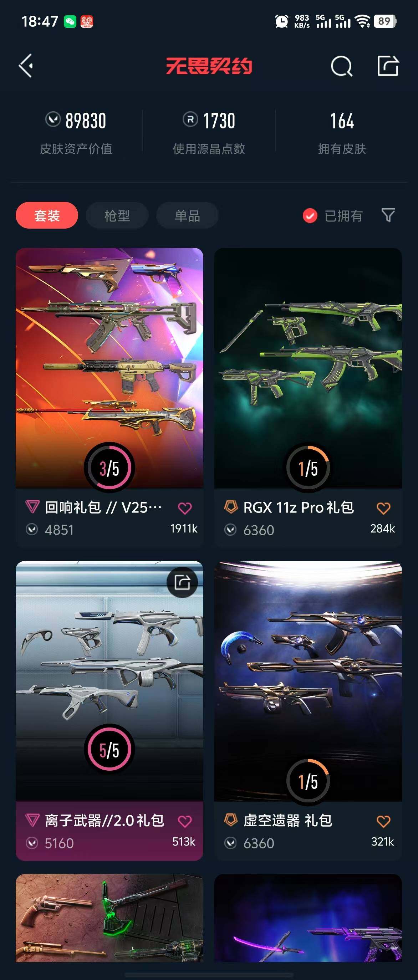Favorite the 回响礼包 bundle heart
Screen dimensions: 418x980
point(185,507)
